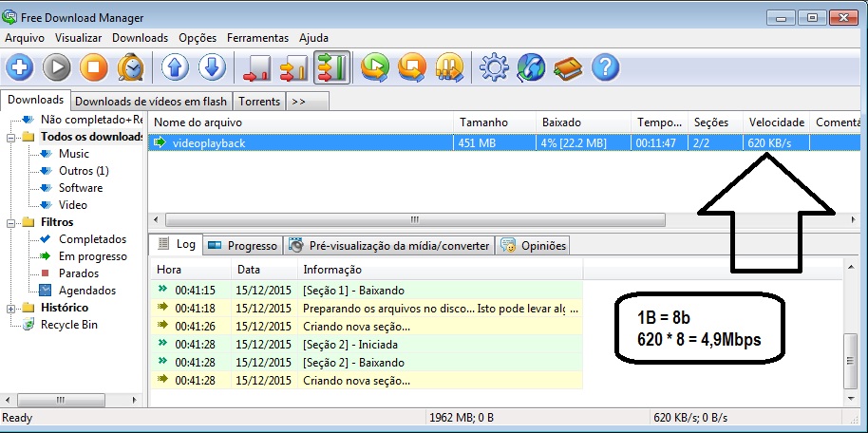This screenshot has width=868, height=433.
Task: Move download up in the queue
Action: [176, 67]
